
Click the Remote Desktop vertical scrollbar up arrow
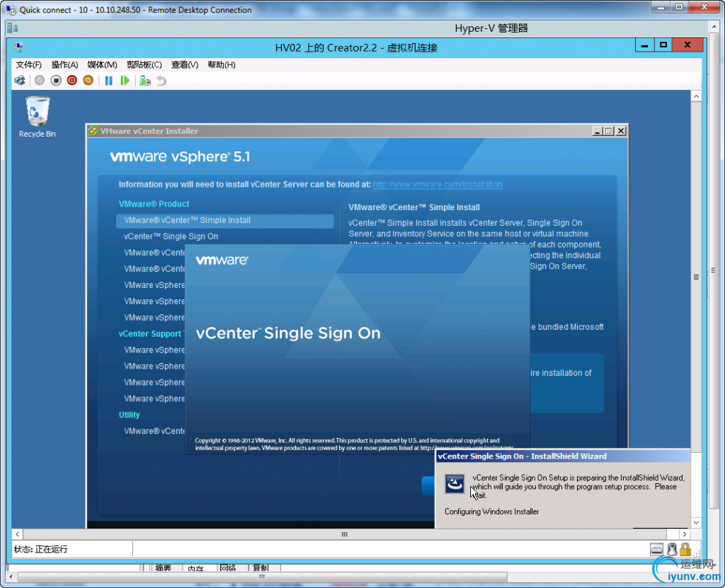715,28
